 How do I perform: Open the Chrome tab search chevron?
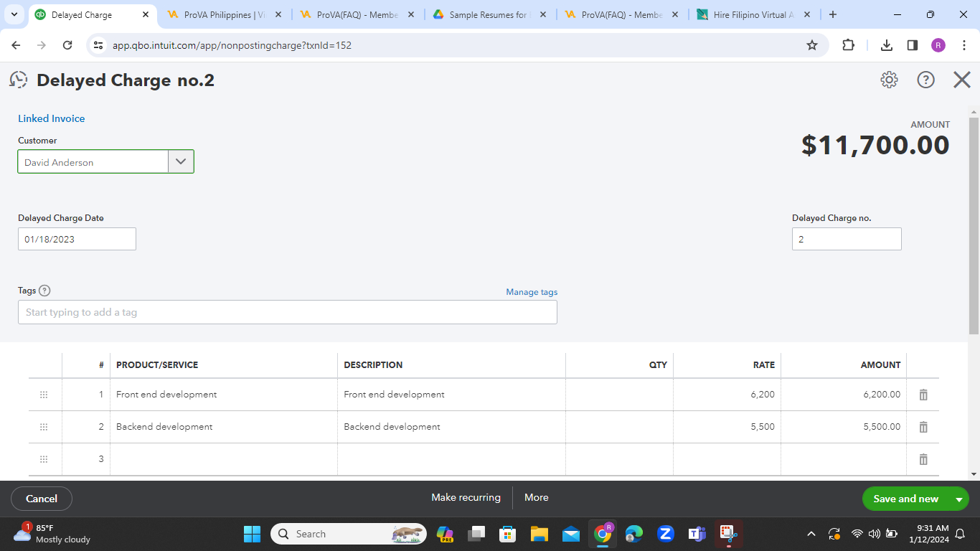click(14, 14)
